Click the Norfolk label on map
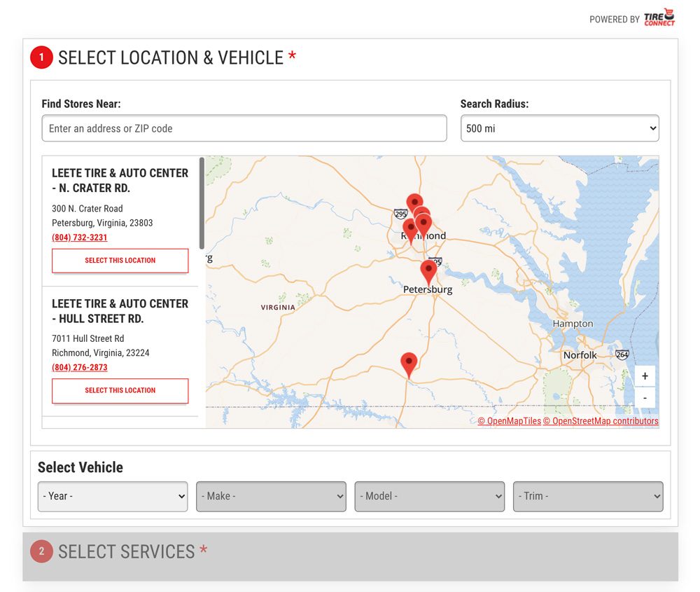This screenshot has height=592, width=700. pyautogui.click(x=580, y=355)
